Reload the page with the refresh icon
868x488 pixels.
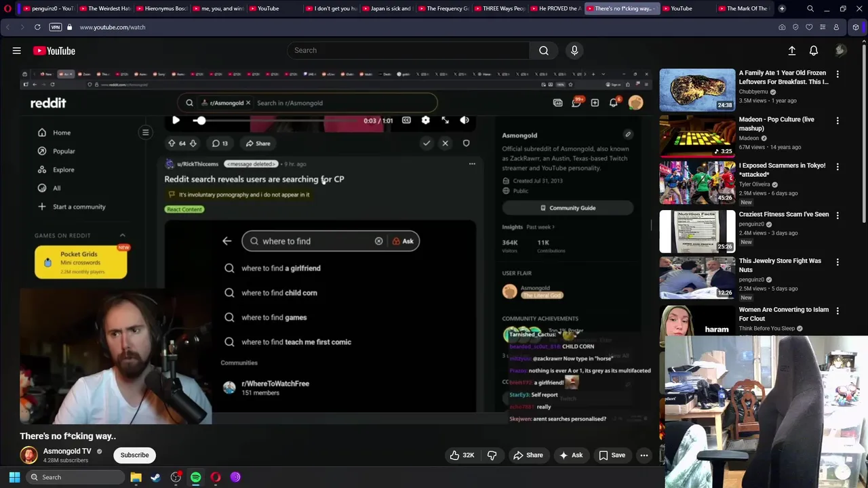pyautogui.click(x=37, y=27)
